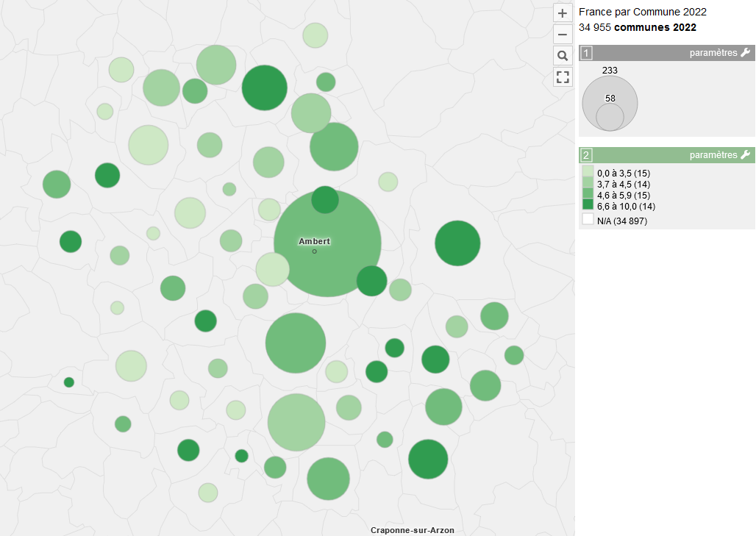Select the layer 1 number badge
The image size is (756, 536).
[586, 53]
